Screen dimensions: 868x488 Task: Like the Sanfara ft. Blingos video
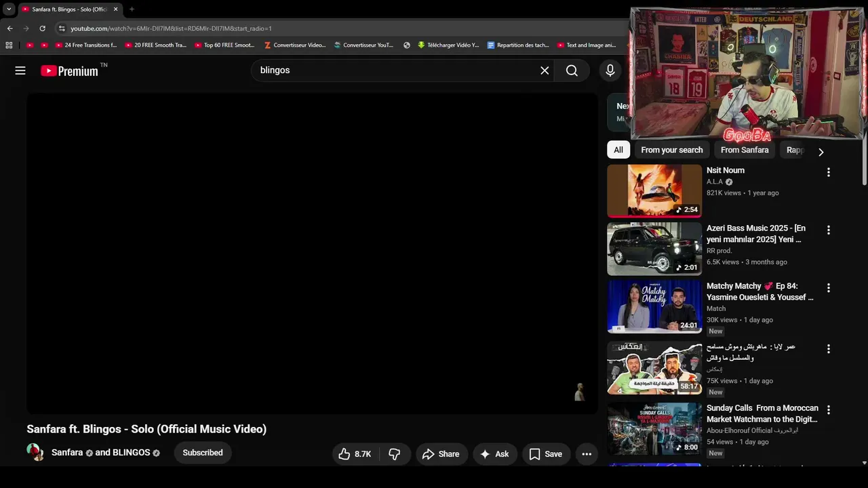[355, 454]
